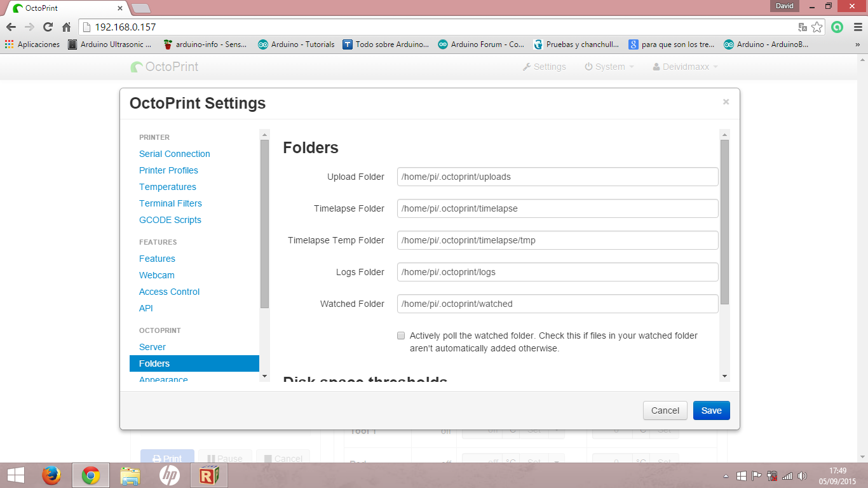Select API settings section
Image resolution: width=868 pixels, height=488 pixels.
pos(146,308)
